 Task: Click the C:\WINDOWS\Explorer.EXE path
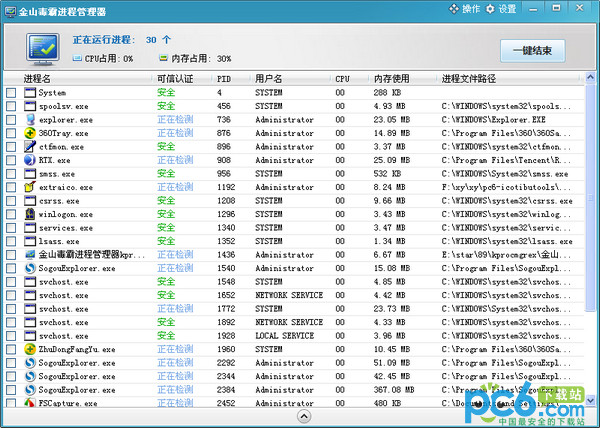click(493, 120)
